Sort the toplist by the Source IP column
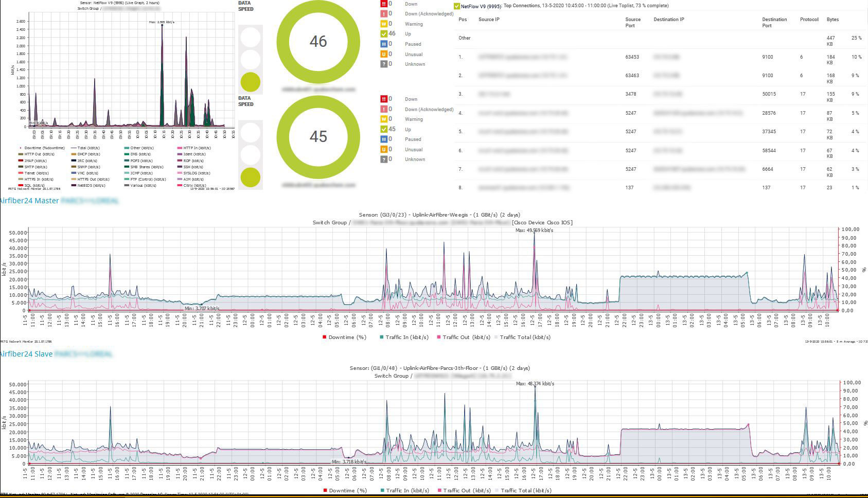Screen dimensions: 868x498 point(489,20)
